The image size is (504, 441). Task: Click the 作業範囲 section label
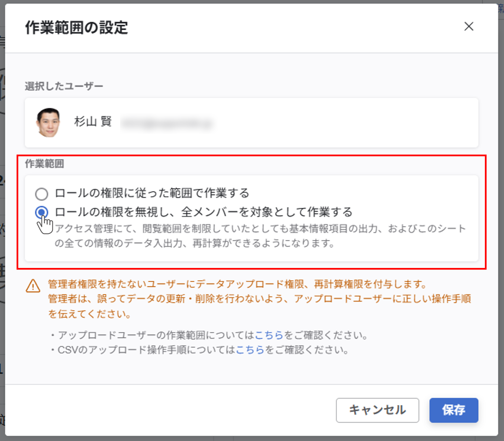(x=45, y=164)
